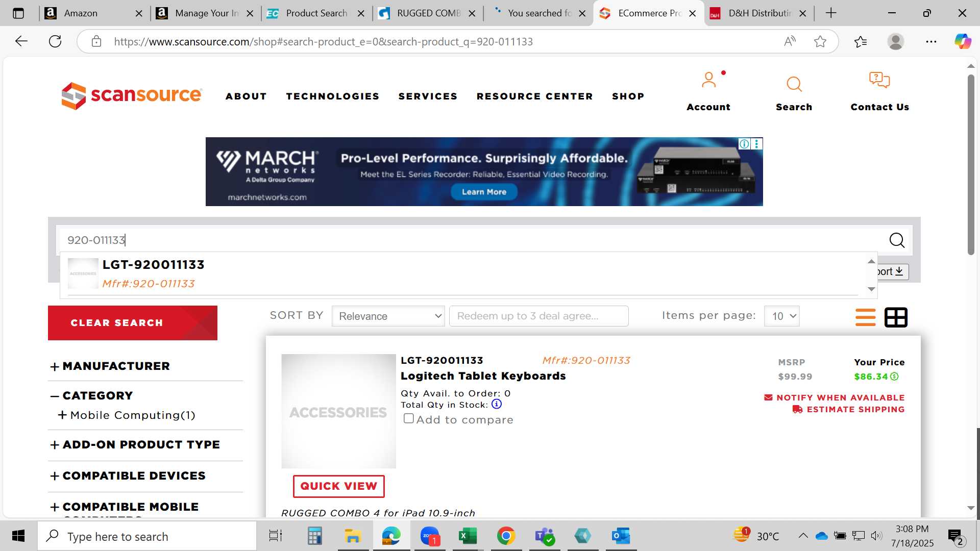Image resolution: width=980 pixels, height=551 pixels.
Task: Click the product search input field
Action: click(472, 240)
